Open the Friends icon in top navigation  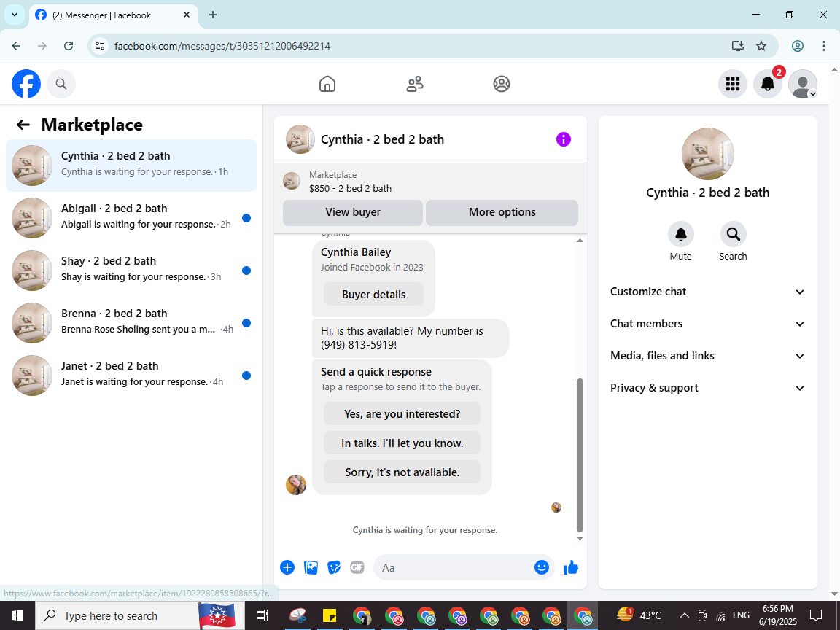415,84
